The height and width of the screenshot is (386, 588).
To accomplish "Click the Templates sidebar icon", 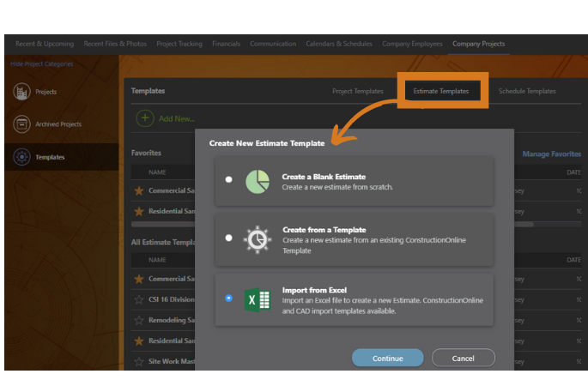I will (21, 157).
